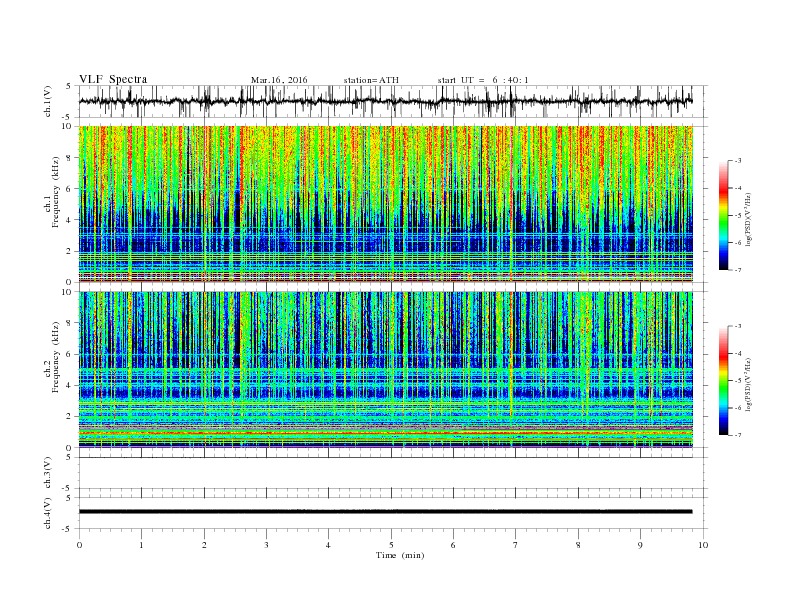Image resolution: width=792 pixels, height=612 pixels.
Task: Click the "-7" label on lower colorbar
Action: (738, 435)
